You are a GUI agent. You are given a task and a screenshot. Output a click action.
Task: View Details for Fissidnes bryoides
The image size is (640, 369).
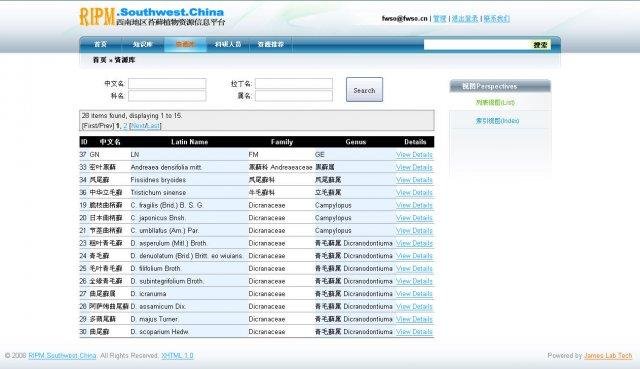click(414, 180)
